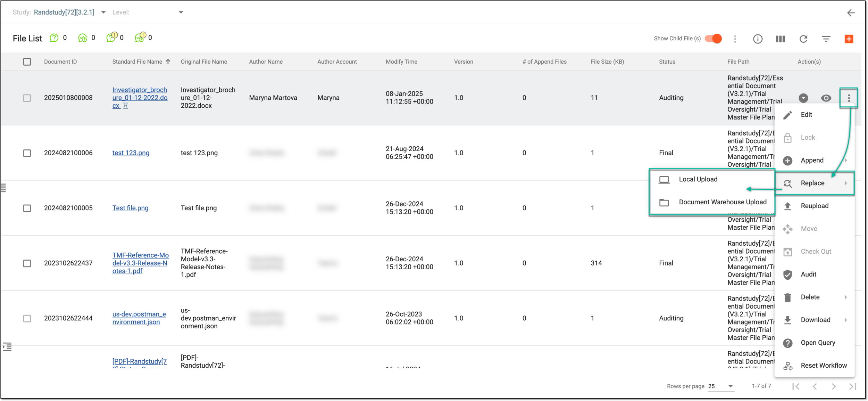
Task: Click the Modify Time column header
Action: point(401,62)
